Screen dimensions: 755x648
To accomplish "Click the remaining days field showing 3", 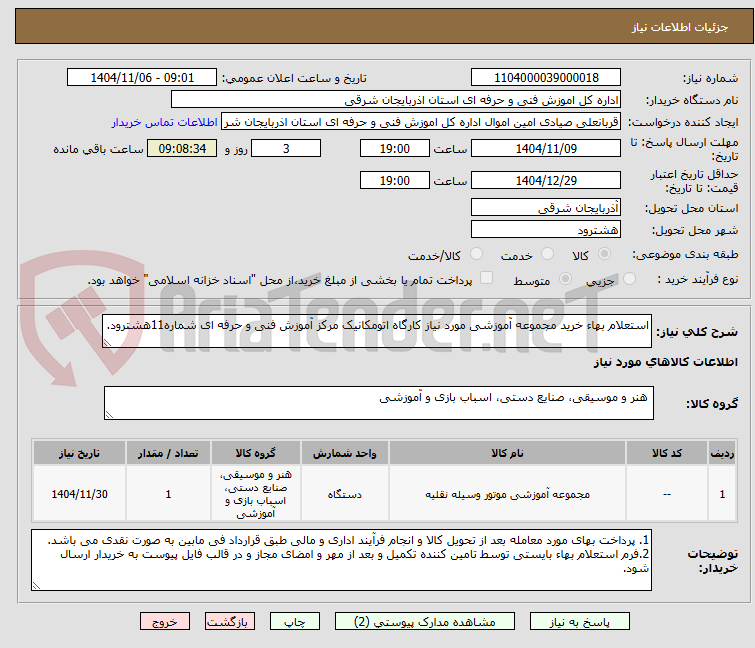I will pos(286,148).
